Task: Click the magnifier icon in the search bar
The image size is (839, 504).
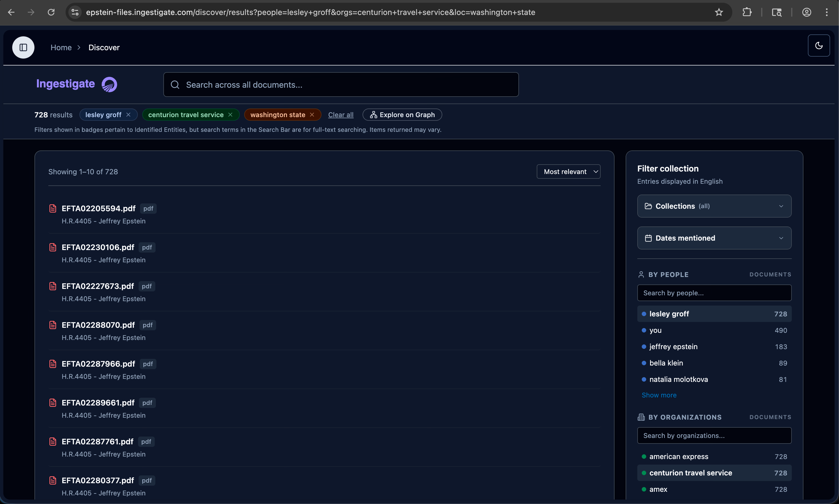Action: (175, 85)
